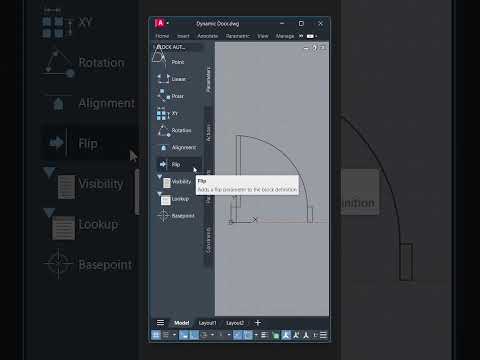This screenshot has height=360, width=480.
Task: Open the status bar Customization menu icon
Action: pyautogui.click(x=324, y=335)
